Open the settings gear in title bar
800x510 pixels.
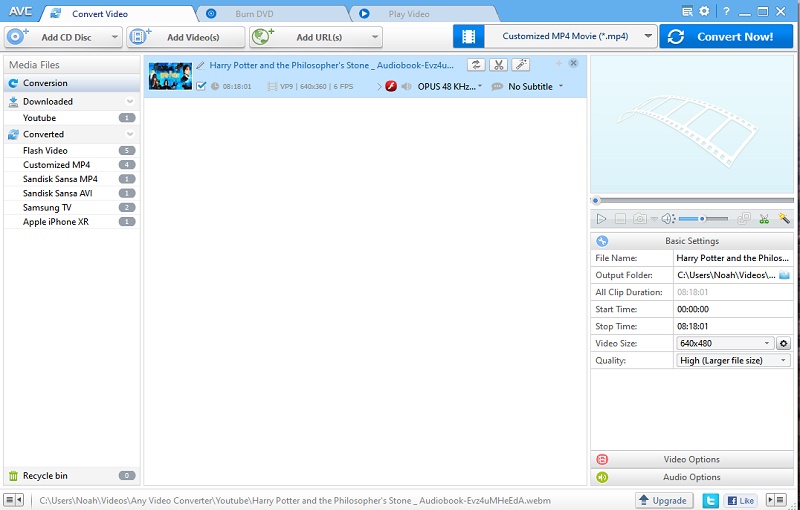704,11
